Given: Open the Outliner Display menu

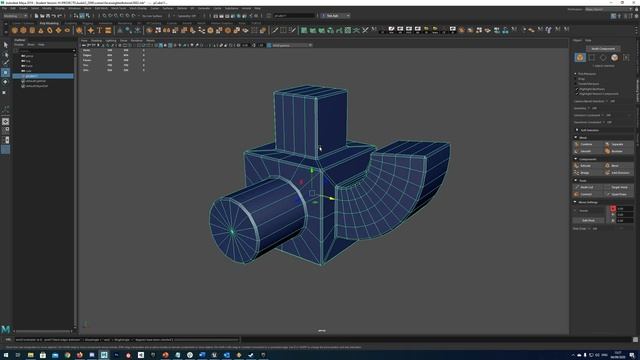Looking at the screenshot, I should coord(19,44).
